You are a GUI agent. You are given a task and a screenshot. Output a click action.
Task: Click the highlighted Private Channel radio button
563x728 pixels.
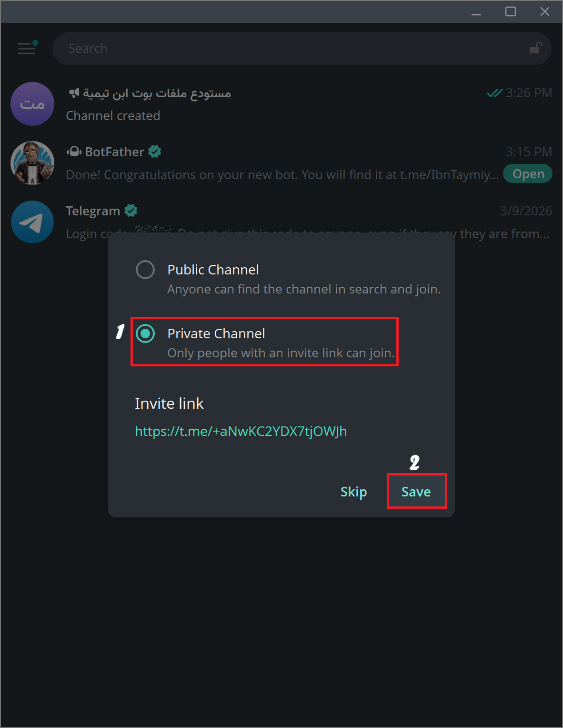coord(145,334)
